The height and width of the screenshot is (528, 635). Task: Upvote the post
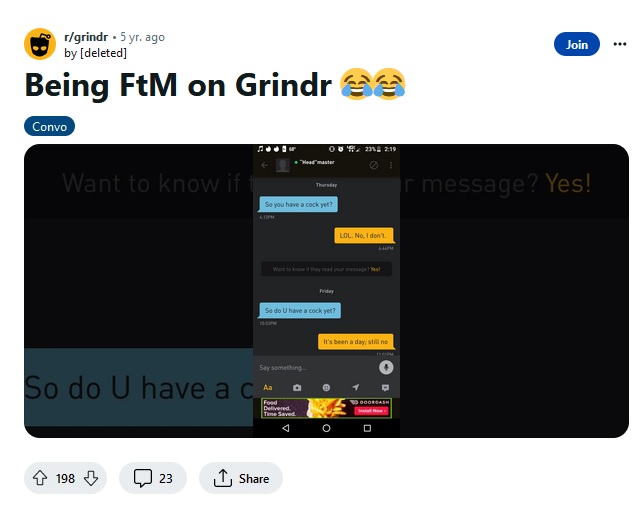(x=40, y=478)
